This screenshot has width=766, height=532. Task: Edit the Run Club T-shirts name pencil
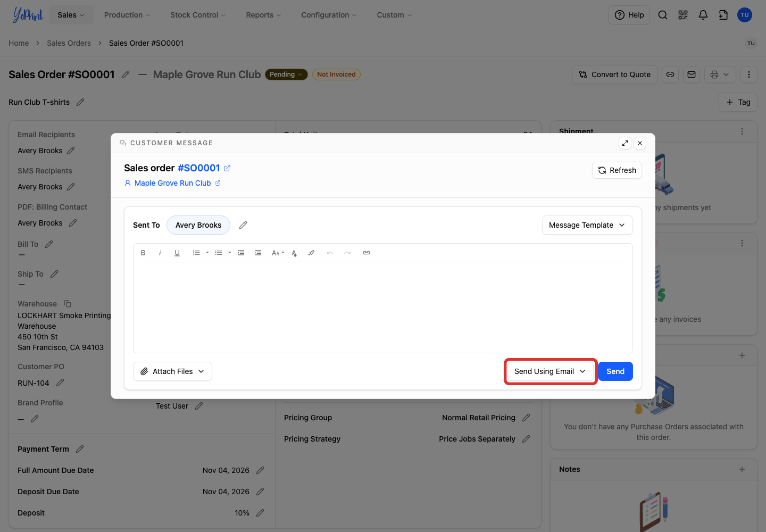[x=80, y=102]
